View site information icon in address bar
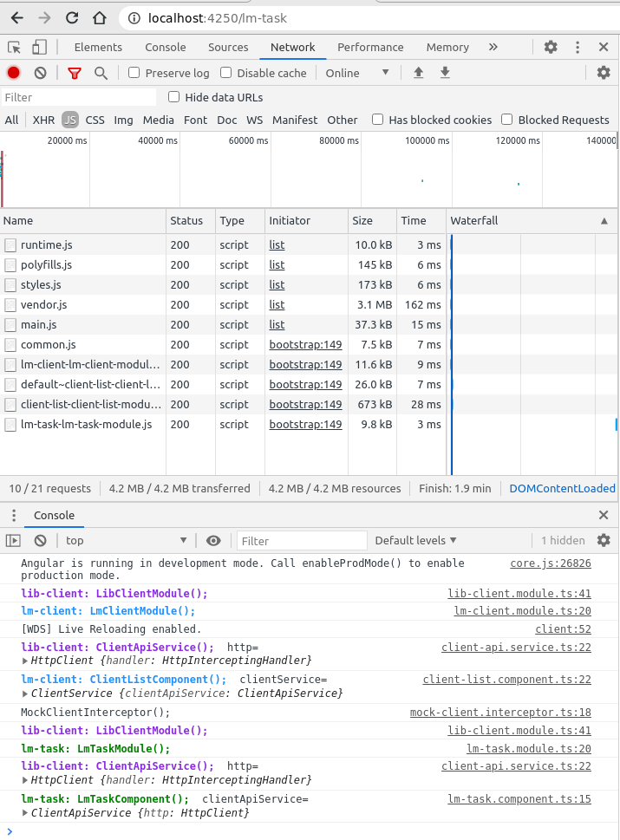This screenshot has height=840, width=620. [134, 18]
